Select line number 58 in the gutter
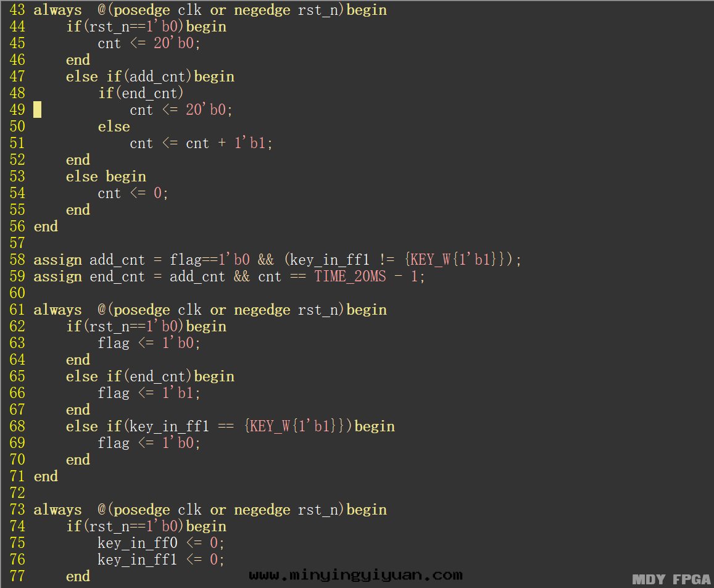 coord(17,260)
